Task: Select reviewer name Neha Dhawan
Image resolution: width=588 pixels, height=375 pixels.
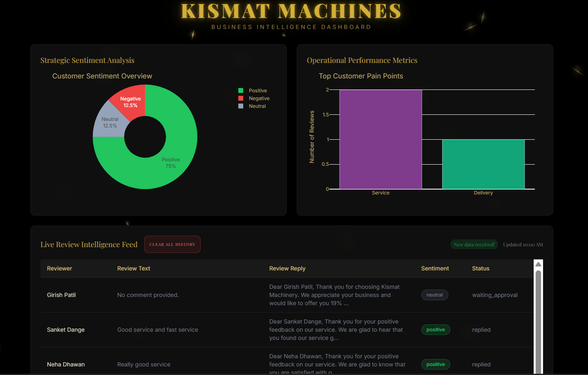Action: [x=66, y=364]
